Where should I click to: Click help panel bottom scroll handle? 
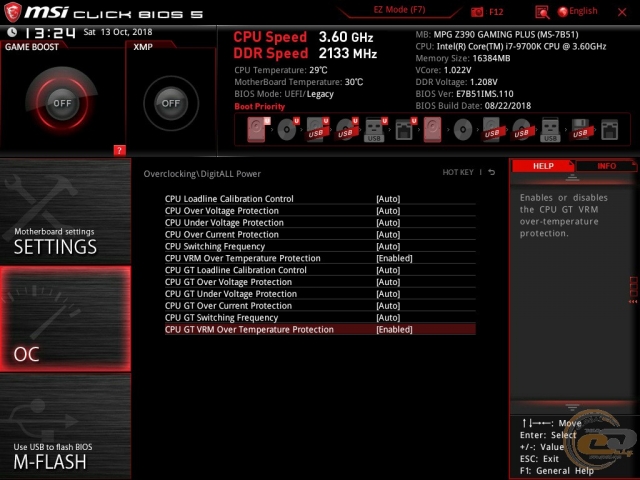(x=572, y=407)
